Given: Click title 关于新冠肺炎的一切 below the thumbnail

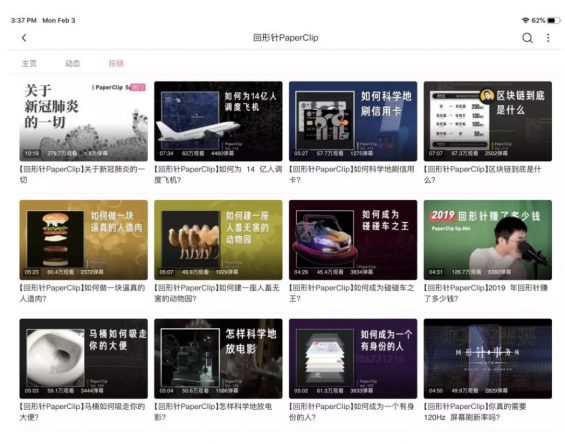Looking at the screenshot, I should (x=82, y=174).
